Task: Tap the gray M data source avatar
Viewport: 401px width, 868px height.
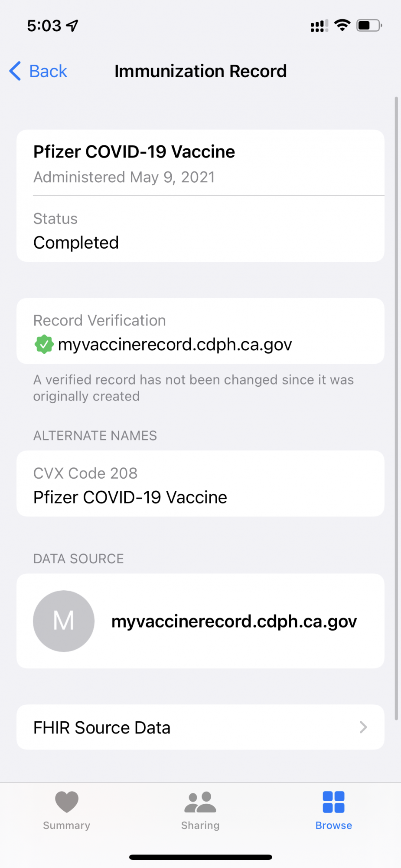Action: tap(64, 621)
